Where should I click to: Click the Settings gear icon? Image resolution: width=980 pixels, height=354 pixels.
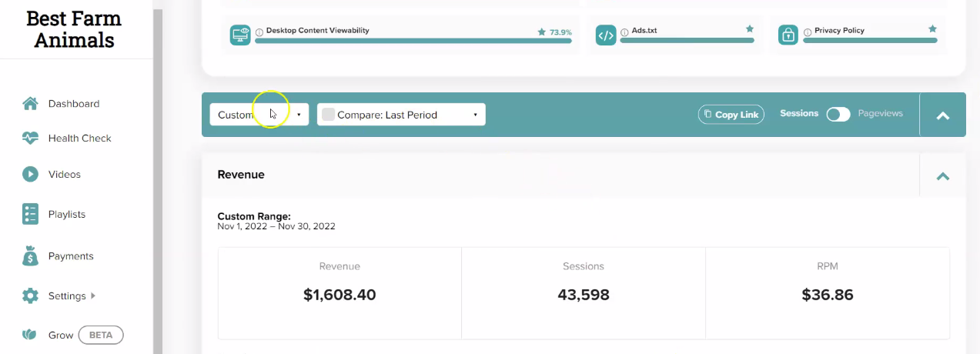click(30, 296)
